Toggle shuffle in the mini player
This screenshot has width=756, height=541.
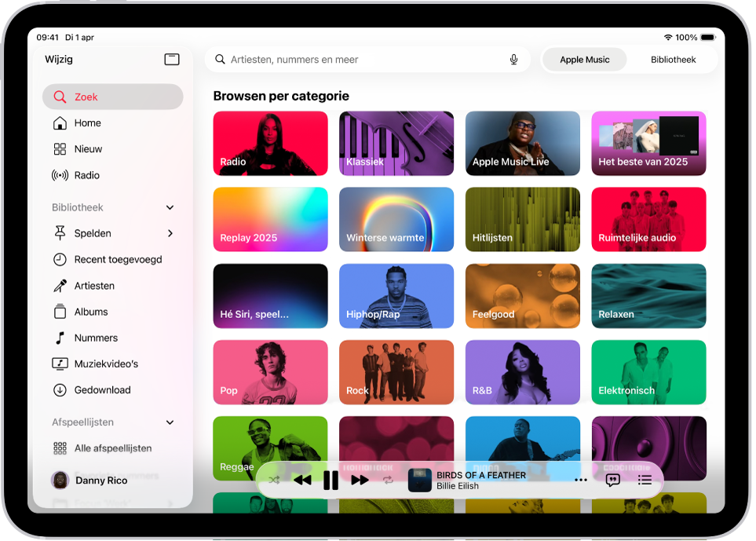pyautogui.click(x=274, y=481)
